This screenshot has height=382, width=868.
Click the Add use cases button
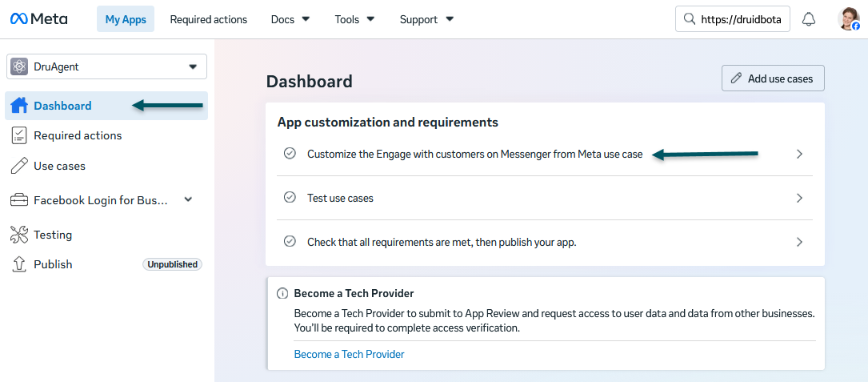(x=773, y=78)
